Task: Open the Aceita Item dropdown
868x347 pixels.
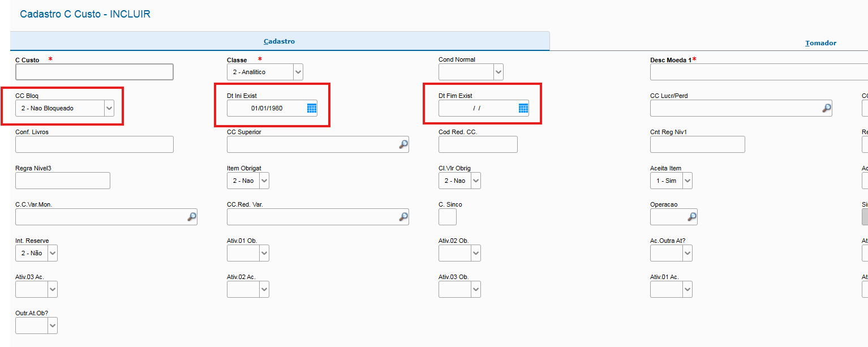Action: (x=687, y=181)
